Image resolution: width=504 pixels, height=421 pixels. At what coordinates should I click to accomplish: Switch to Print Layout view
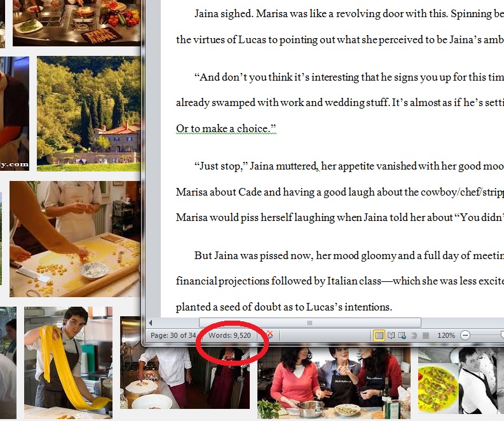tap(379, 335)
